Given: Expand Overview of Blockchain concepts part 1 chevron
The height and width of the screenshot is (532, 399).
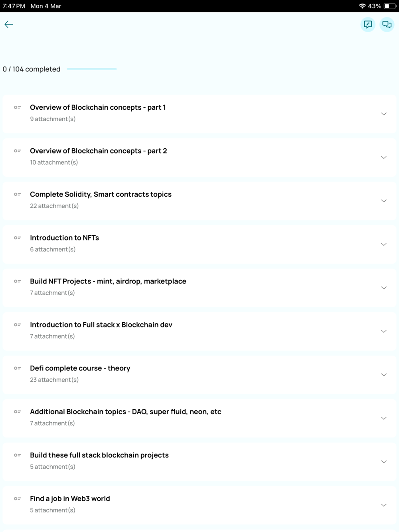Looking at the screenshot, I should (x=384, y=114).
